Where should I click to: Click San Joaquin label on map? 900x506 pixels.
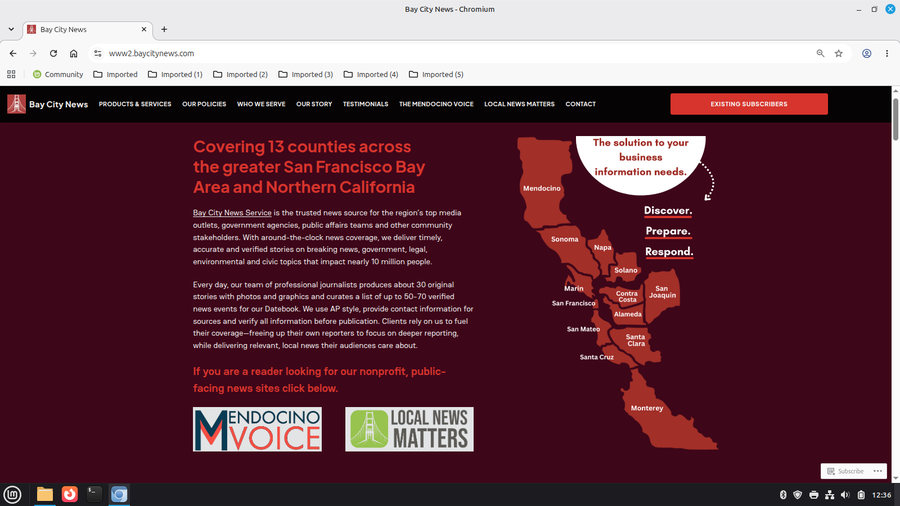pos(662,292)
